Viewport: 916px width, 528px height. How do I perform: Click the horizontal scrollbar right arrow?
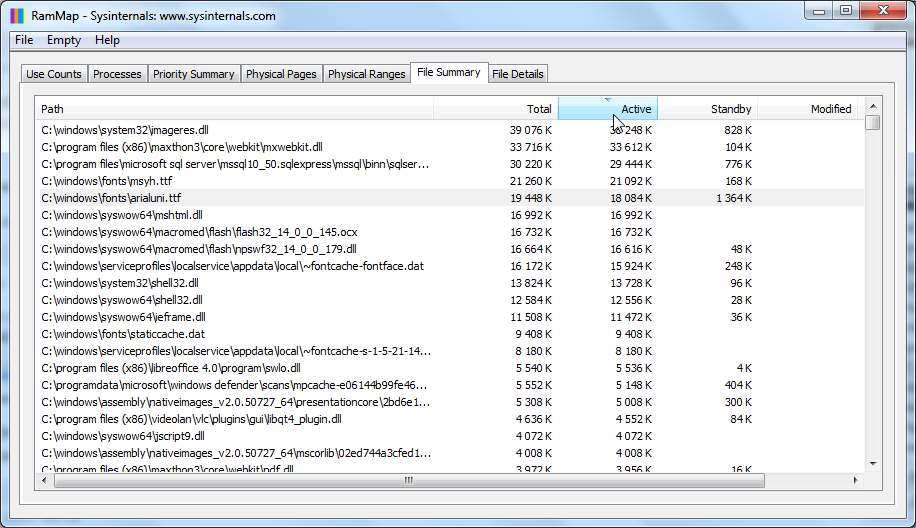coord(855,480)
